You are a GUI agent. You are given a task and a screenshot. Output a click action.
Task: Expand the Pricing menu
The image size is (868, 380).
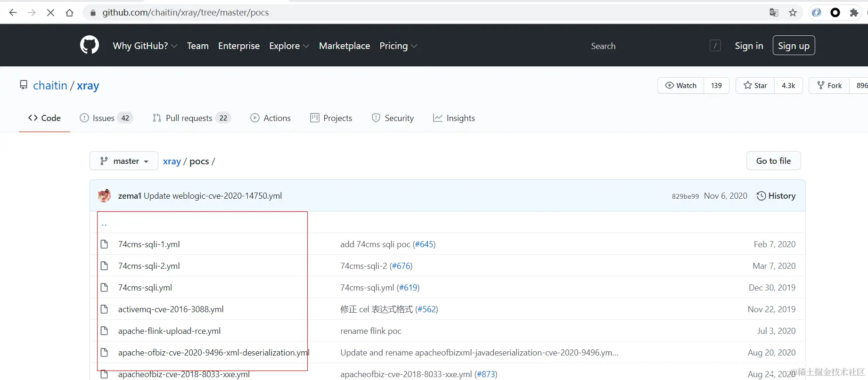tap(398, 46)
